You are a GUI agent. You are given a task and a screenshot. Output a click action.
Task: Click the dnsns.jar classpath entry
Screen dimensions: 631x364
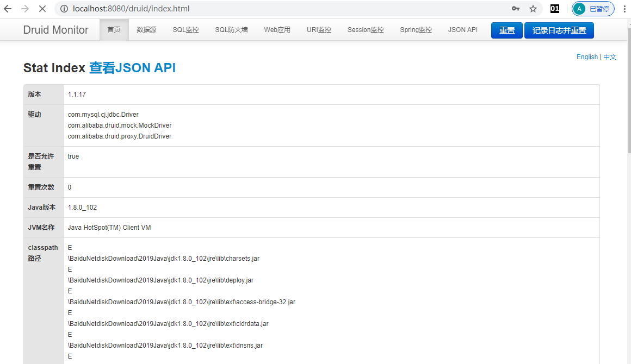click(x=165, y=345)
